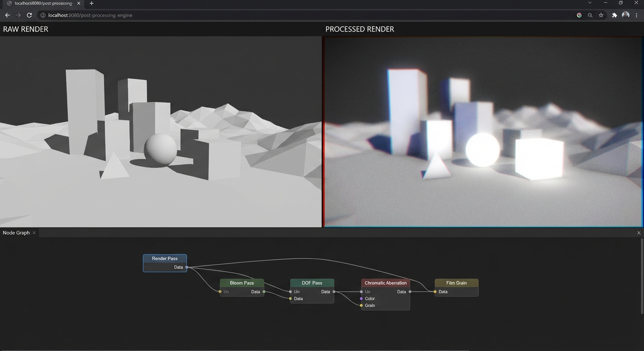Click the Grain input socket on Chromatic Aberration
644x351 pixels.
pyautogui.click(x=361, y=306)
